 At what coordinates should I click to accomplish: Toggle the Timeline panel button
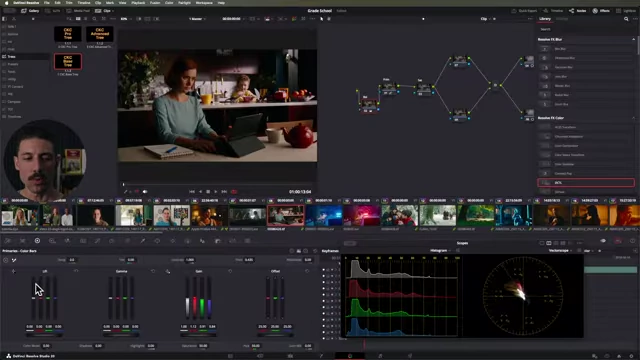point(553,11)
